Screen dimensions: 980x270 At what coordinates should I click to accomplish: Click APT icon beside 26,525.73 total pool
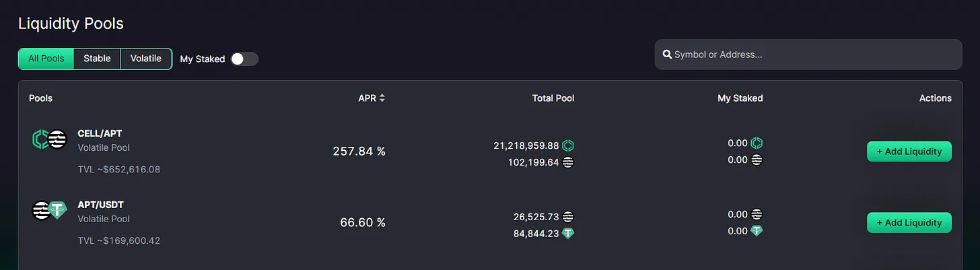pyautogui.click(x=568, y=217)
